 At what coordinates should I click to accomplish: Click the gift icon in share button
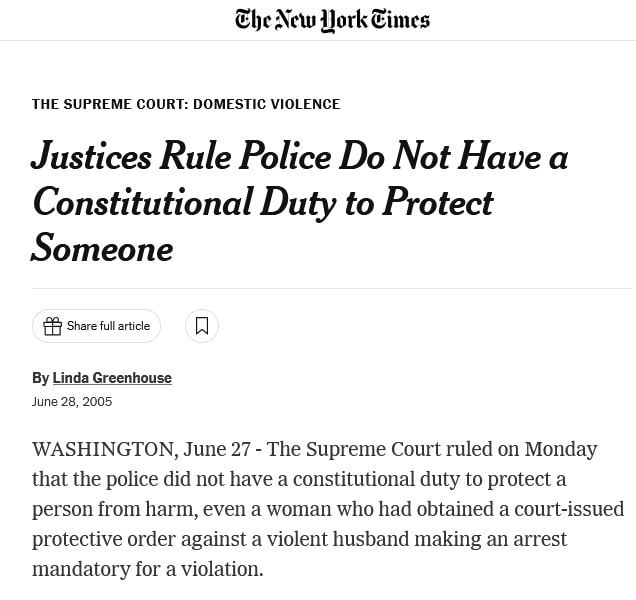[52, 326]
